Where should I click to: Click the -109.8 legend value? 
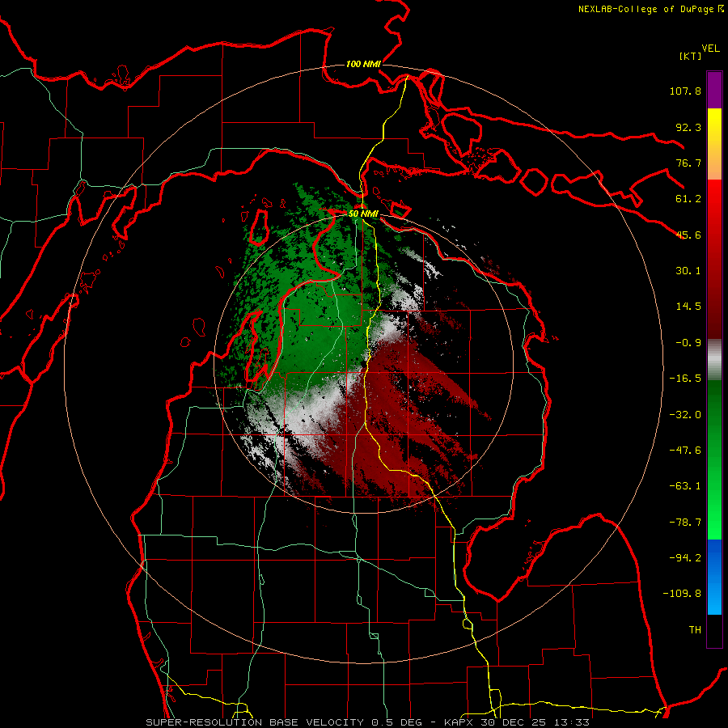coord(682,594)
